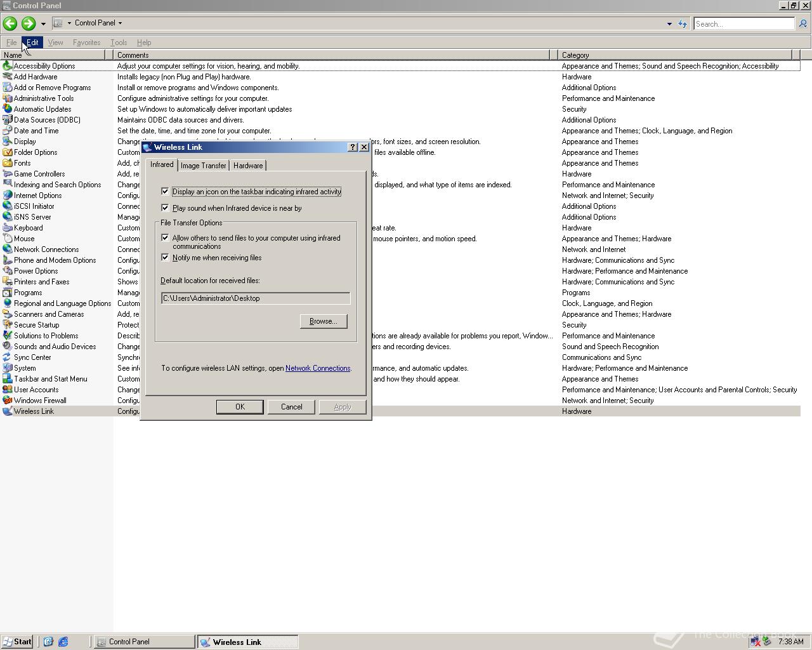Click the green Back arrow button

coord(10,23)
